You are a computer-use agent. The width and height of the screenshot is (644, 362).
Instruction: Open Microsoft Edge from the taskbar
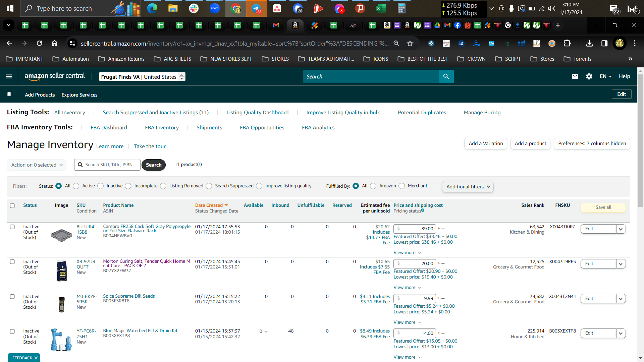click(152, 8)
